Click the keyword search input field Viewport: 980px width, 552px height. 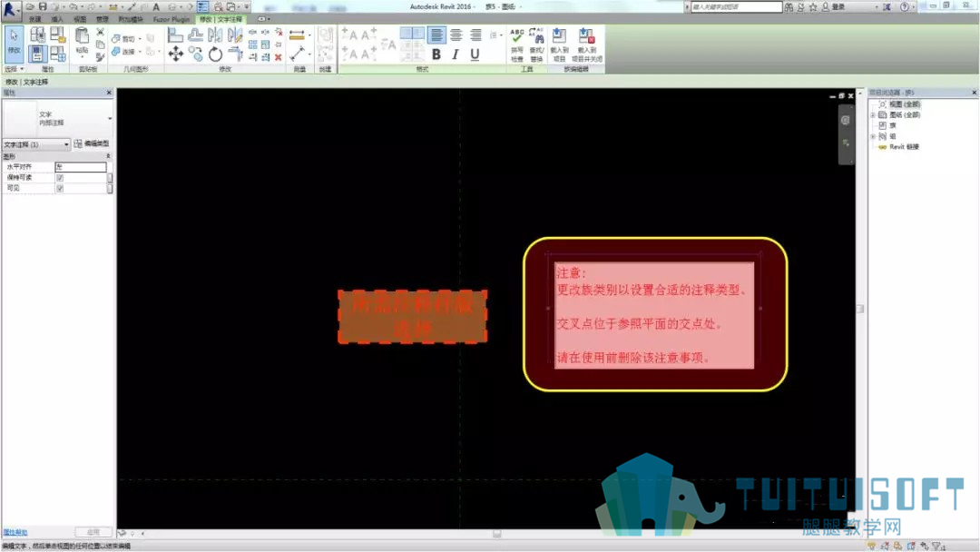736,7
